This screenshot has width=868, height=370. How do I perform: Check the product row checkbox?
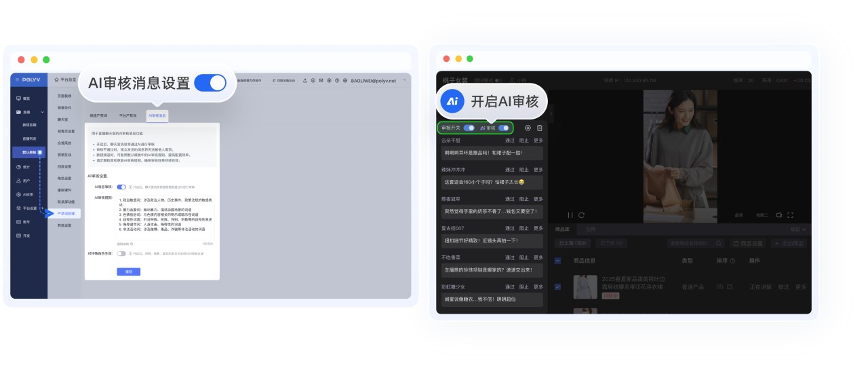[557, 286]
